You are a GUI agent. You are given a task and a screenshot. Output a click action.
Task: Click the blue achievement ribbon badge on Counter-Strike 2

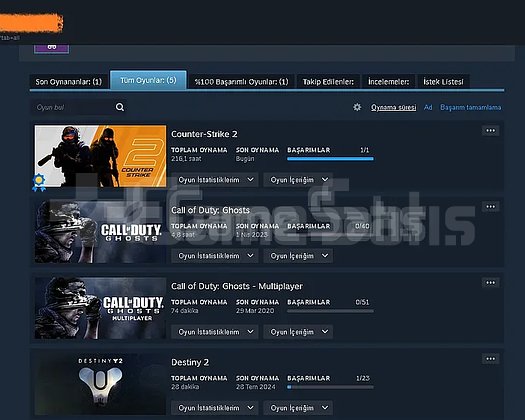39,183
